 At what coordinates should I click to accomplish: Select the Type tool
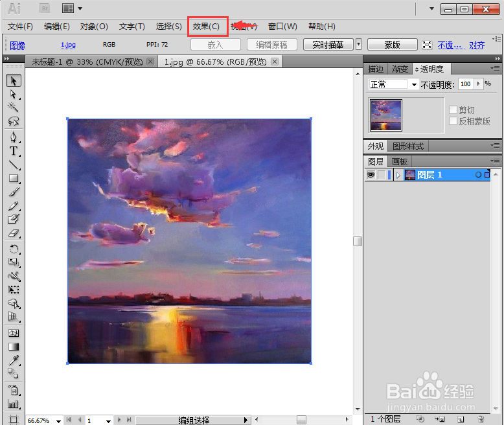pos(14,151)
